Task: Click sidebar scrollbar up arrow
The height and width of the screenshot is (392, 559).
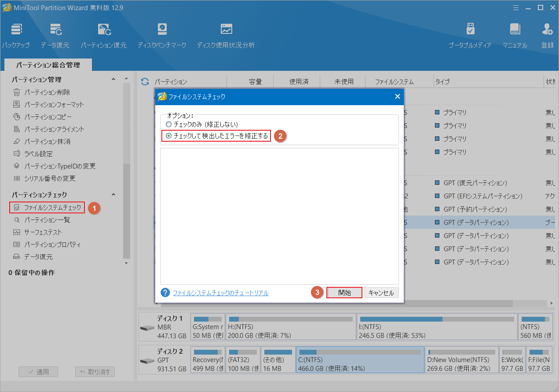Action: 127,79
